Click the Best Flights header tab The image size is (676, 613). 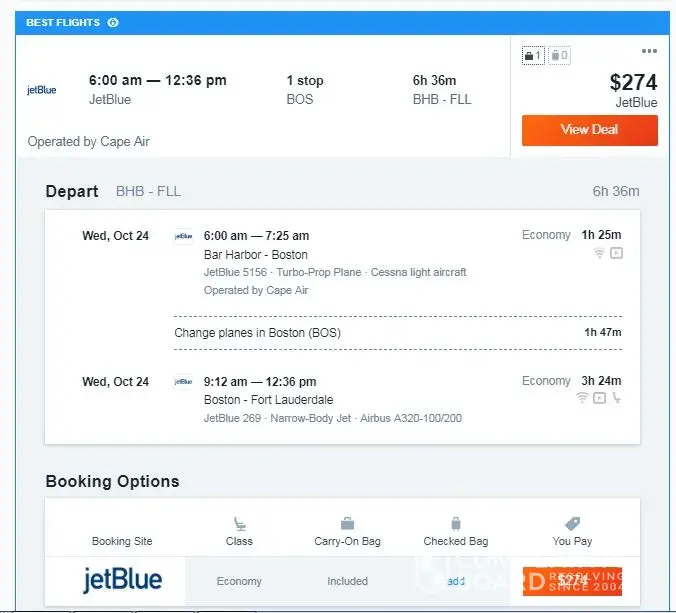point(62,23)
